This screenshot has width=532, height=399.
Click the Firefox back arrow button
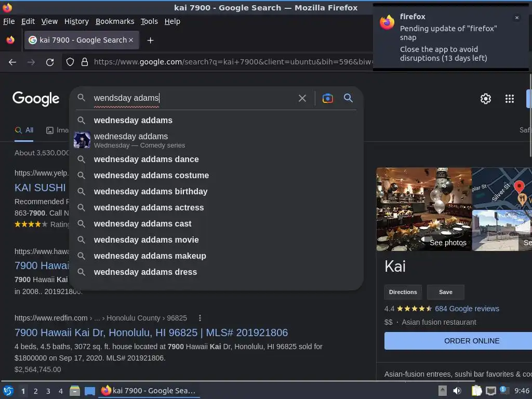click(12, 62)
